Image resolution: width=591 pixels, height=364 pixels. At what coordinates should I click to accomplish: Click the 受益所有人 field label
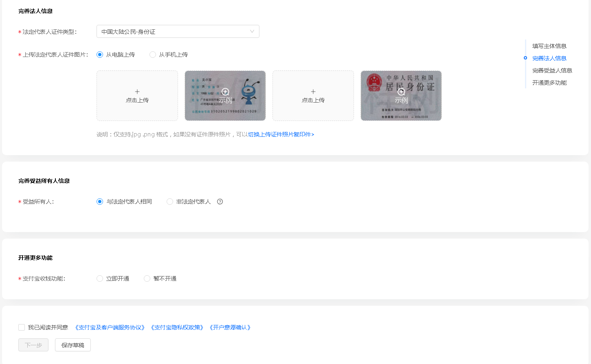coord(38,202)
